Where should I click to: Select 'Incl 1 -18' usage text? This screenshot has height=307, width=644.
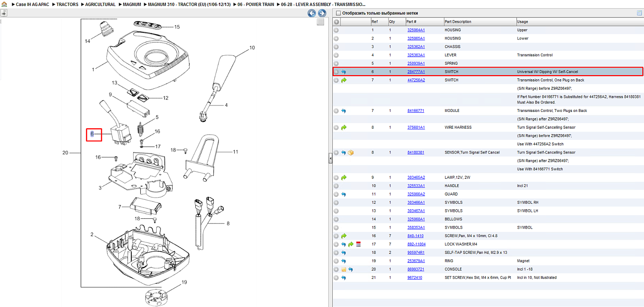[526, 269]
